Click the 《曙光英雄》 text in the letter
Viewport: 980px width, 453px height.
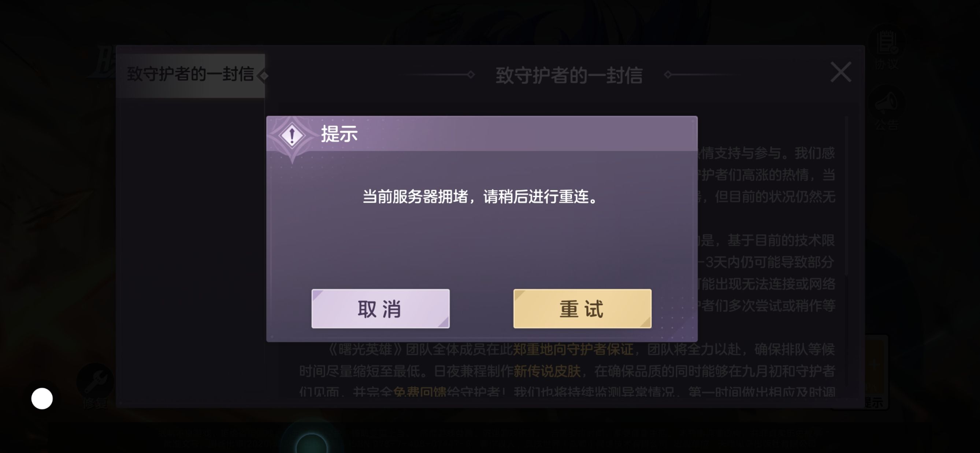(x=365, y=349)
